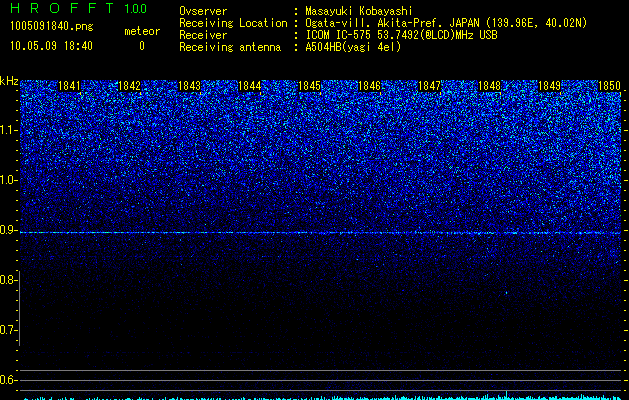Click the kHz axis unit label

tap(9, 81)
